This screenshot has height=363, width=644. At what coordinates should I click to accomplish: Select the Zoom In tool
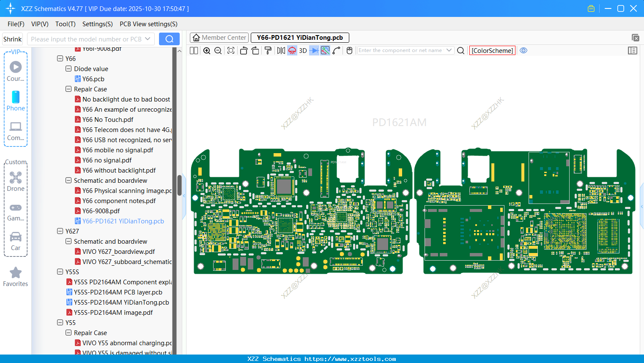tap(207, 50)
